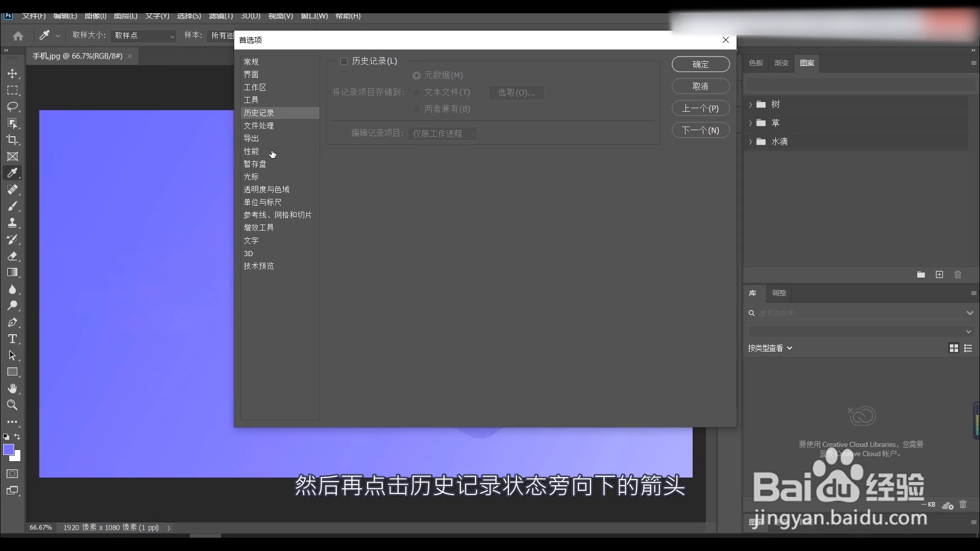Select the Crop tool
Screen dimensions: 980x551
(12, 140)
